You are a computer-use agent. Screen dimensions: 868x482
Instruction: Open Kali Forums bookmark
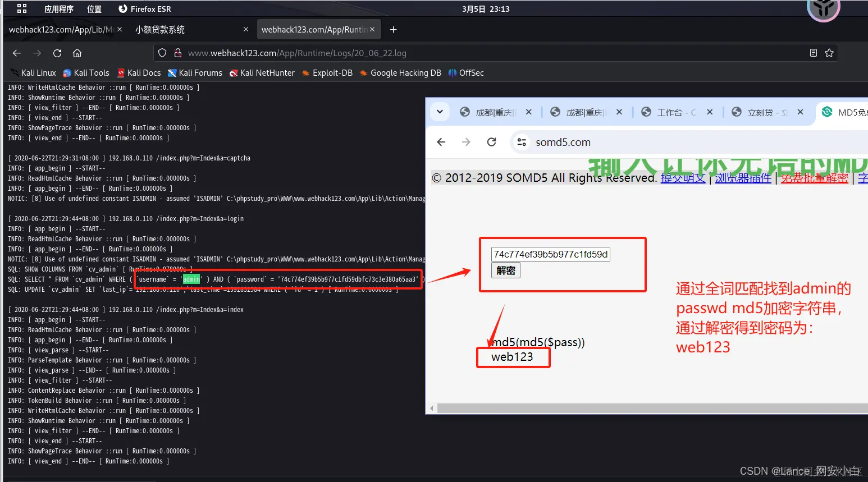click(x=195, y=73)
